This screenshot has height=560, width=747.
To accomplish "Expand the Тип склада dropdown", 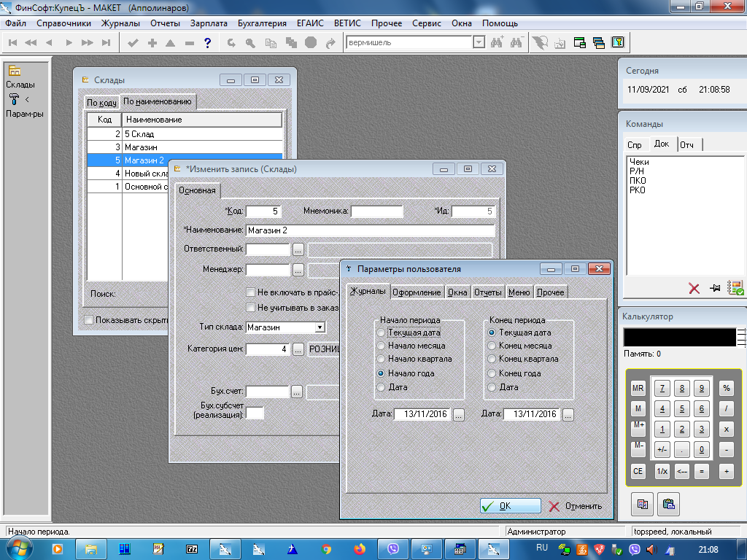I will coord(320,327).
